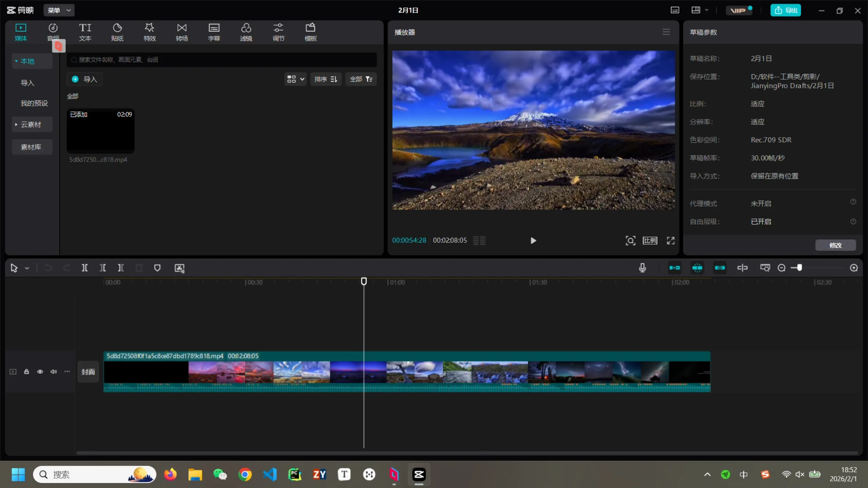Switch to the 特效 effects tab

tap(150, 32)
